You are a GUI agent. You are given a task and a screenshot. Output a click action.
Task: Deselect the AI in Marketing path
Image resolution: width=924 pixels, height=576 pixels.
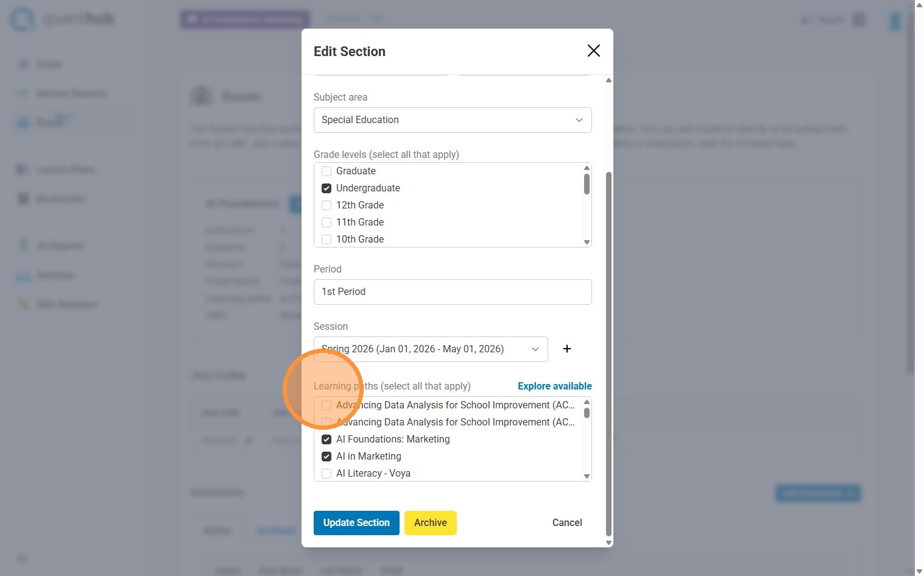pyautogui.click(x=326, y=457)
